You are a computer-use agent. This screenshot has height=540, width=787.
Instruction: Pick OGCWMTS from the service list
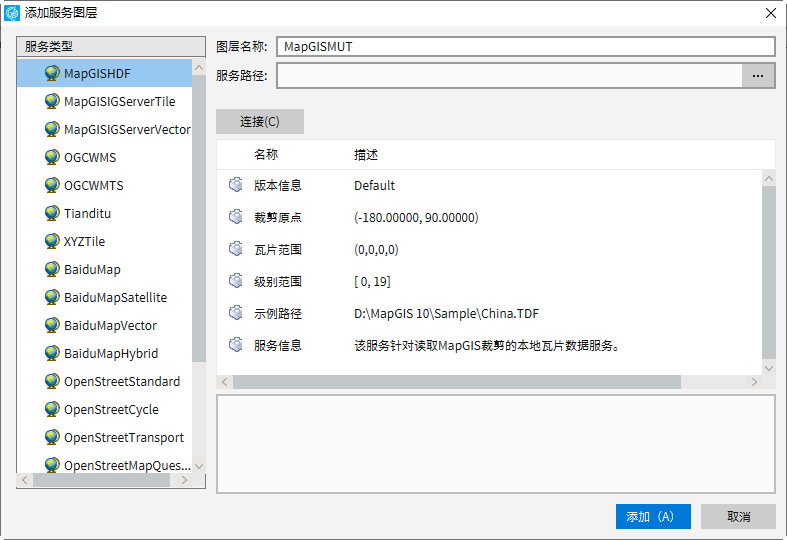coord(104,186)
